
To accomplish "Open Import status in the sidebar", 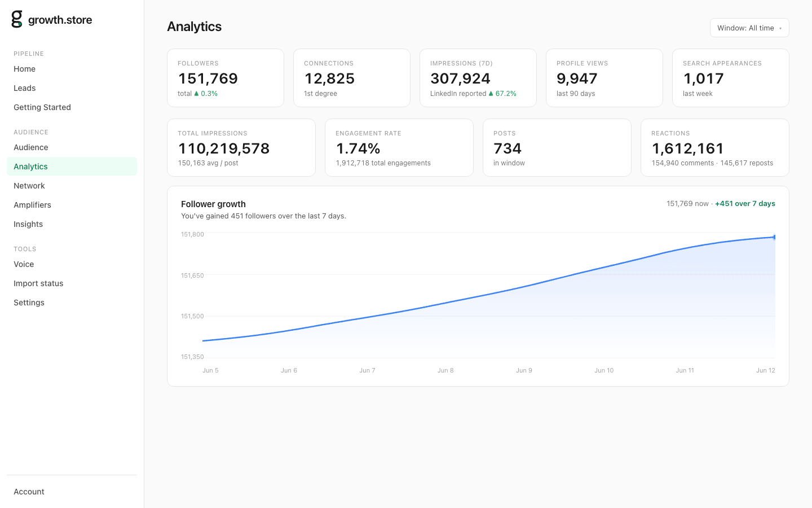I will (x=72, y=283).
